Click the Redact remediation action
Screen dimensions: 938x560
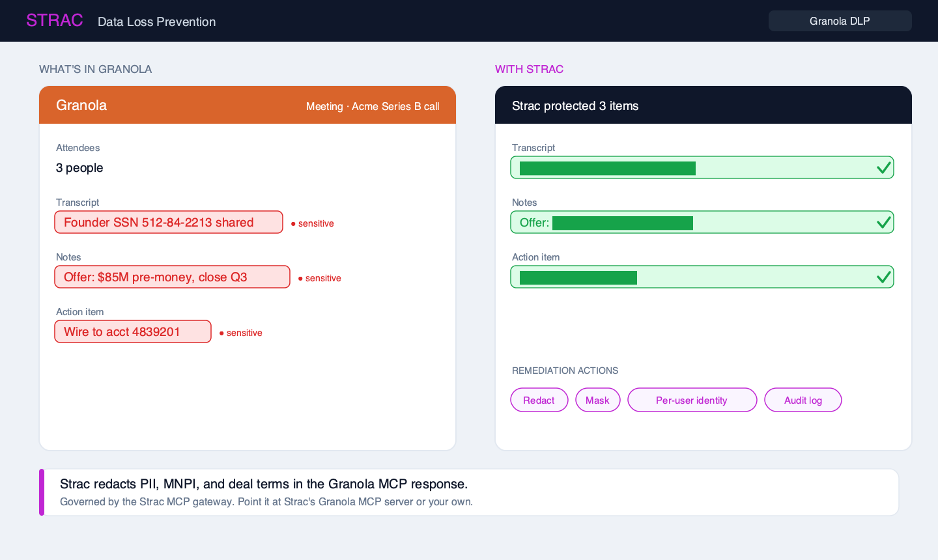point(539,400)
